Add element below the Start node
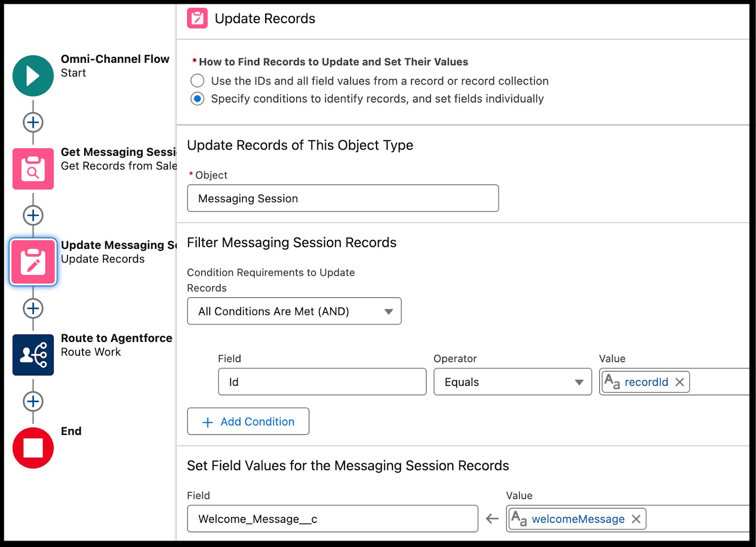Viewport: 756px width, 547px height. [33, 122]
